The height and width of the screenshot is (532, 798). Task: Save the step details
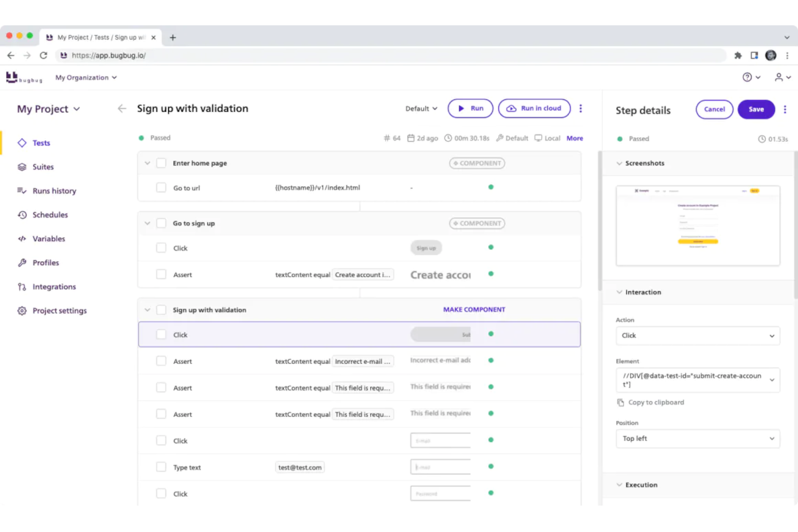(x=756, y=109)
